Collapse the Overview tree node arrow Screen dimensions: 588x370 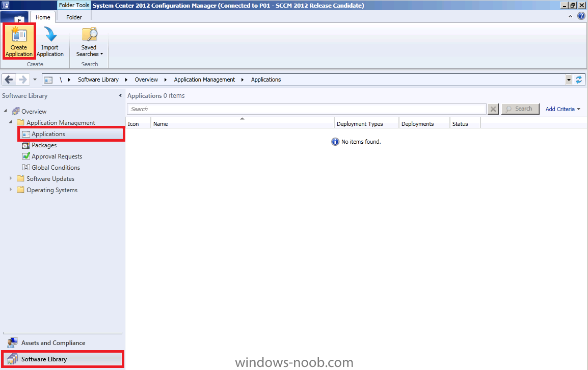(6, 111)
